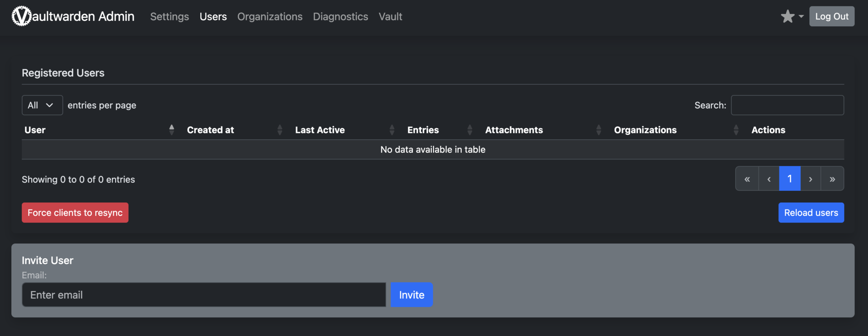Sort table by Attachments column
This screenshot has width=868, height=336.
543,130
